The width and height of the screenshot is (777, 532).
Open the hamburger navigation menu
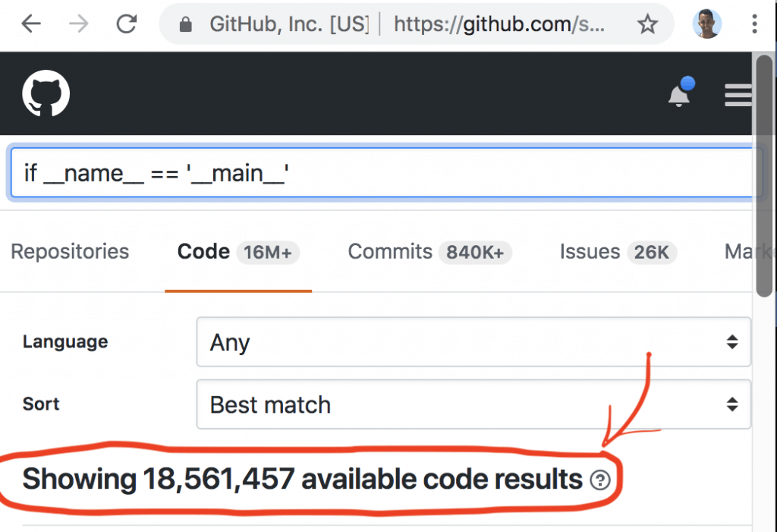[x=738, y=95]
